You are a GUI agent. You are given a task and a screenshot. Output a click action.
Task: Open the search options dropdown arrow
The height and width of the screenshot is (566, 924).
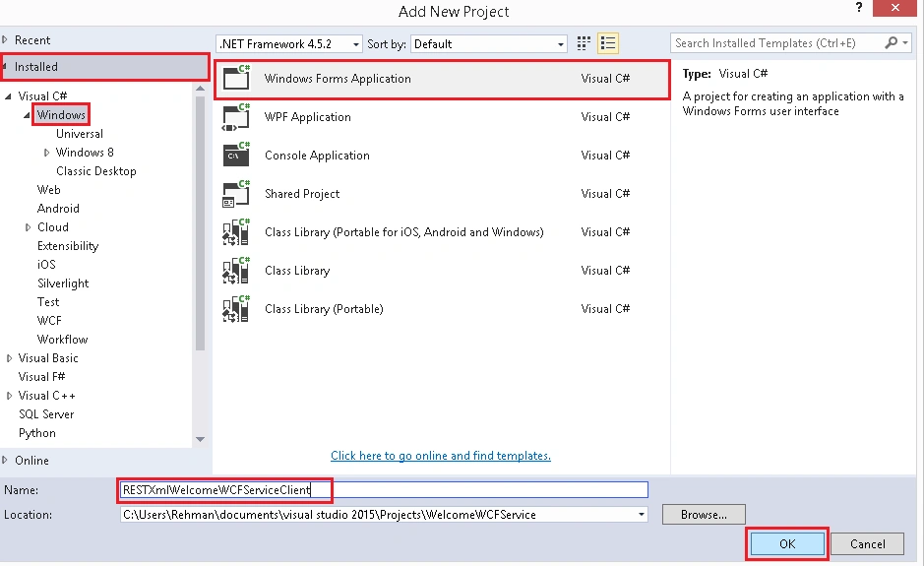[x=905, y=42]
